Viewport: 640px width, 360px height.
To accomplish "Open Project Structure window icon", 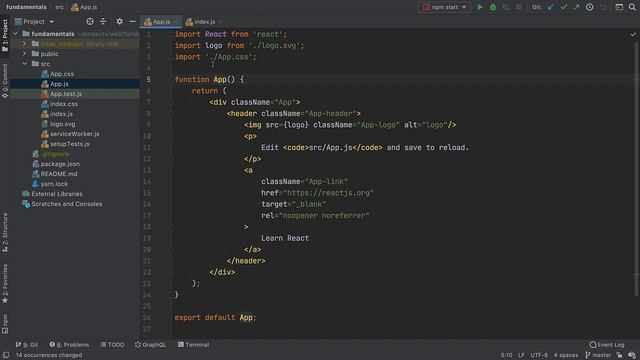I will click(619, 7).
